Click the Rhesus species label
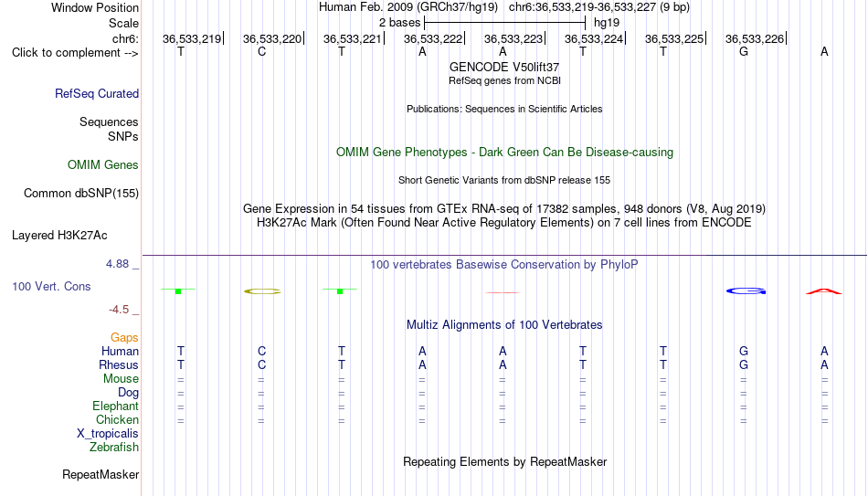 (x=119, y=364)
